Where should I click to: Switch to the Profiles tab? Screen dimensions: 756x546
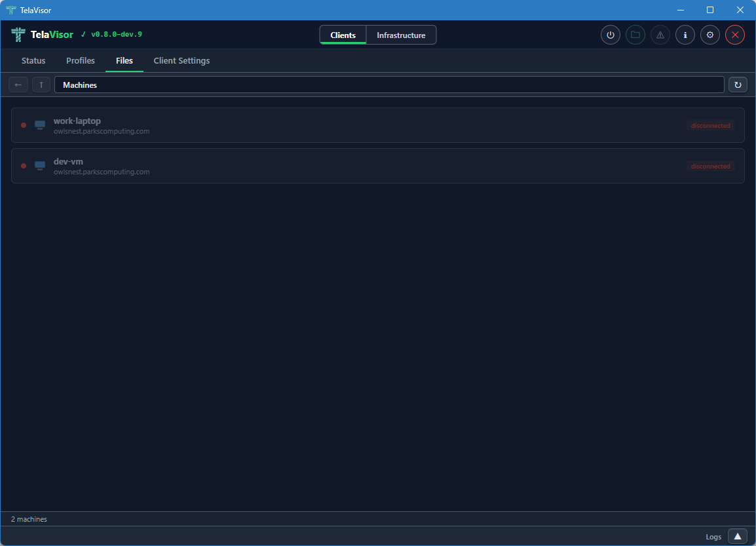tap(81, 61)
